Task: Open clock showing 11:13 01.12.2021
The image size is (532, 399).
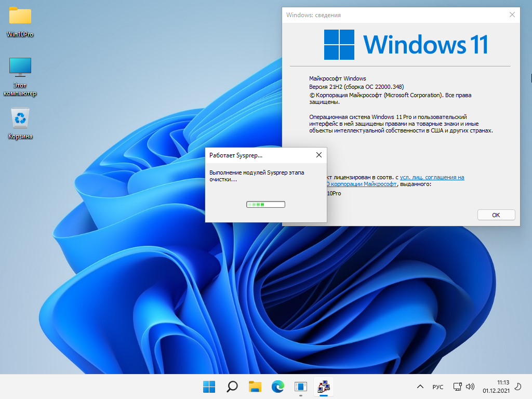Action: click(x=496, y=387)
